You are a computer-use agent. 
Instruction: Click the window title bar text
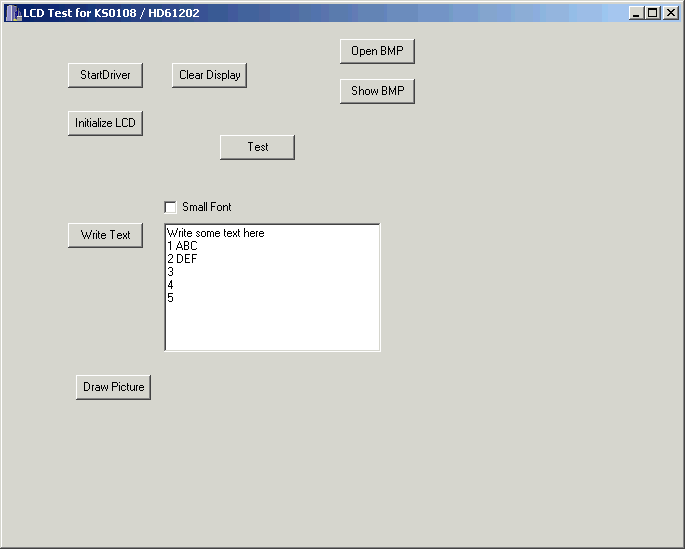111,13
